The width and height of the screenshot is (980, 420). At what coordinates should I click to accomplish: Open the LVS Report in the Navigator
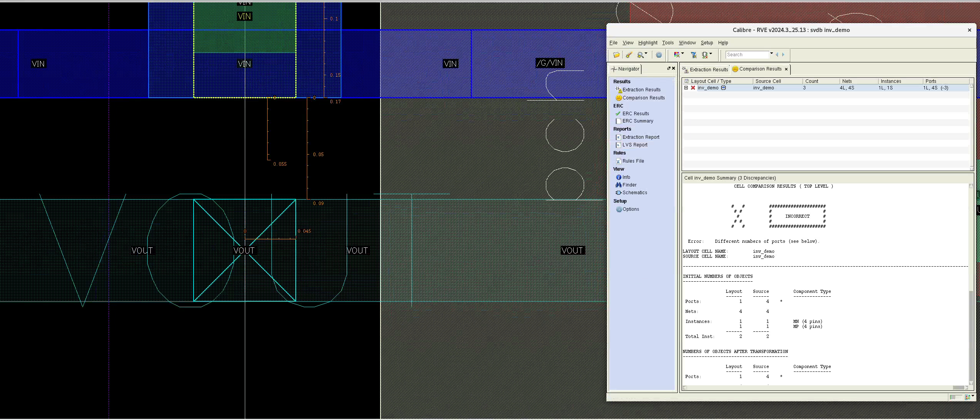click(635, 145)
